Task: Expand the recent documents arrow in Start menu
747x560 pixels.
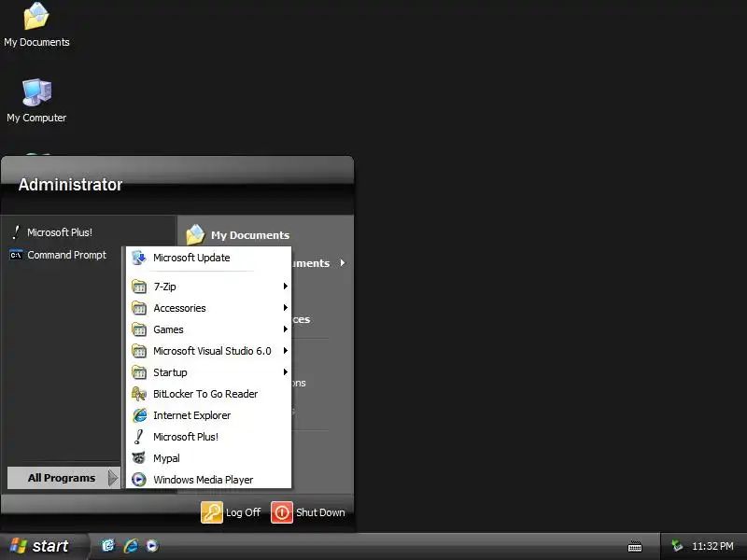Action: tap(342, 263)
